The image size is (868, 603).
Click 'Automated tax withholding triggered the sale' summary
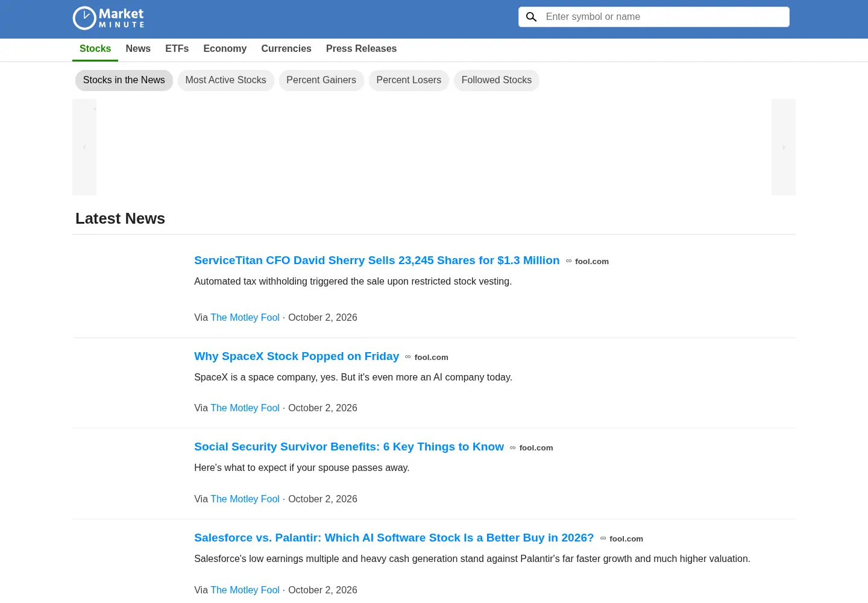tap(353, 282)
